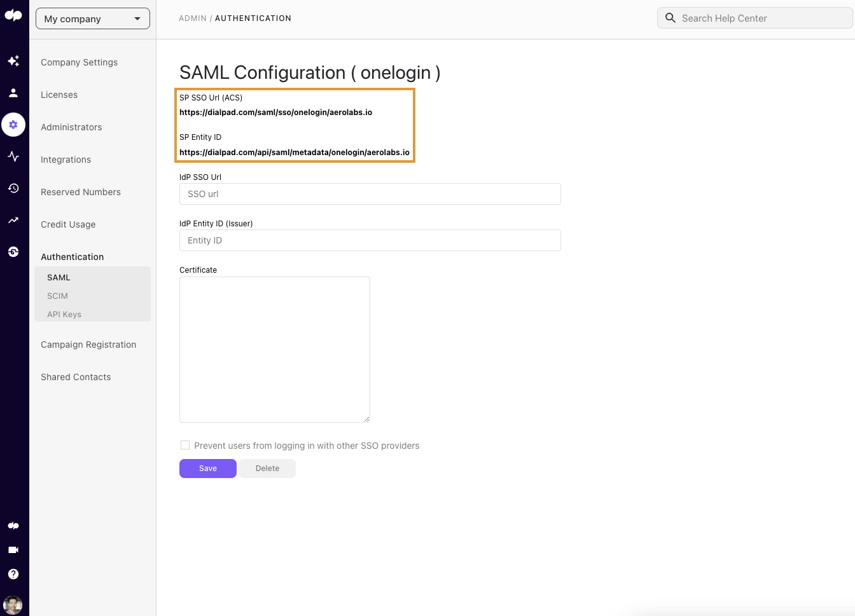Viewport: 855px width, 616px height.
Task: Open the user profile icon in sidebar
Action: (13, 93)
